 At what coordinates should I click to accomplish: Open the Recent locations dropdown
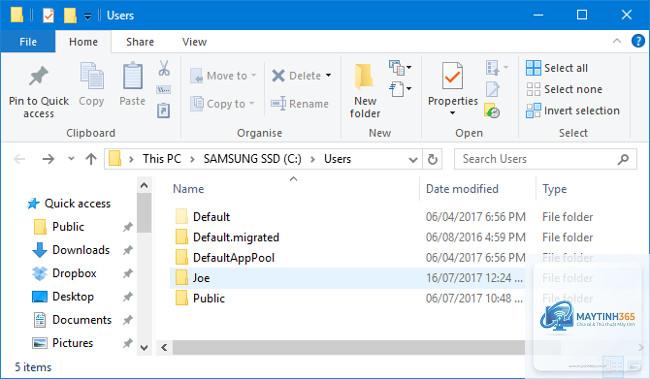71,159
